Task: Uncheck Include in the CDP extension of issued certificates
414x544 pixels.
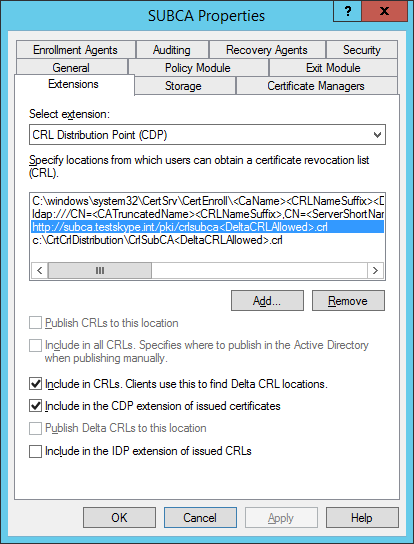Action: point(35,406)
